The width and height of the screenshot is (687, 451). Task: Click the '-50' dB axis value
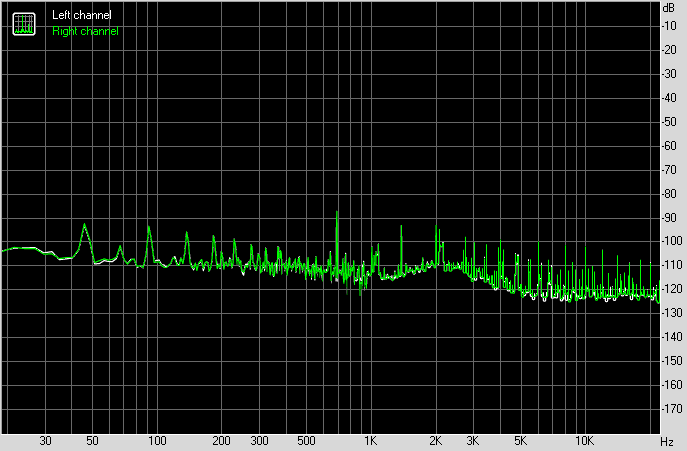(669, 122)
